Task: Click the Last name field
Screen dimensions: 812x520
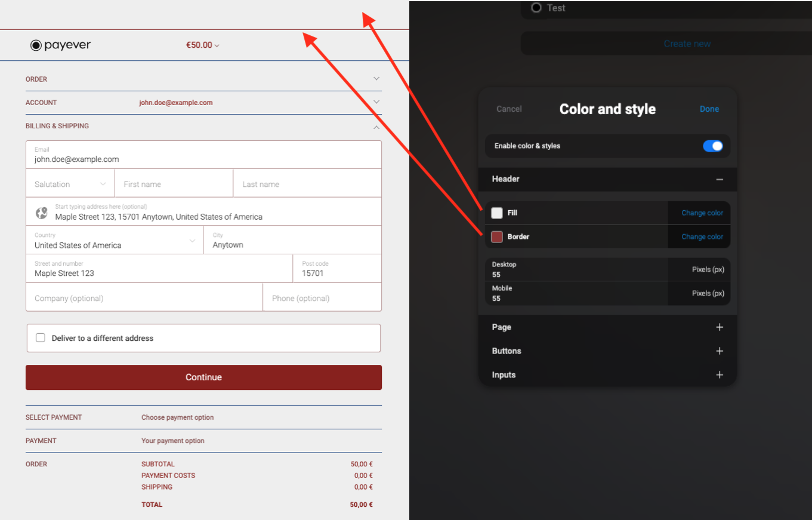Action: tap(307, 183)
